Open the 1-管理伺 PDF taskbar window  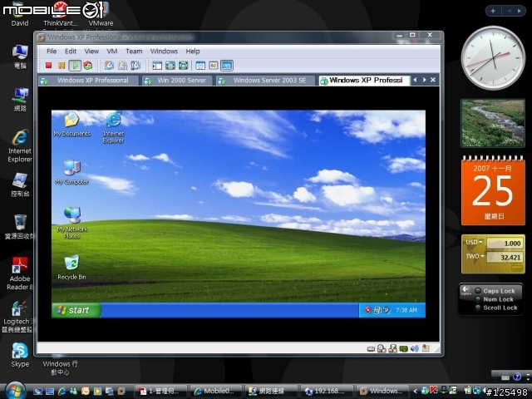(160, 392)
